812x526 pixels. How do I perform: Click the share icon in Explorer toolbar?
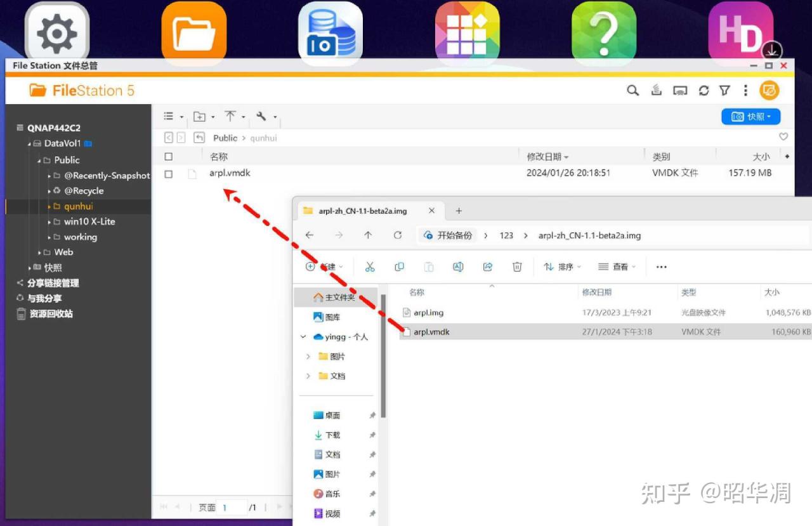click(x=488, y=267)
